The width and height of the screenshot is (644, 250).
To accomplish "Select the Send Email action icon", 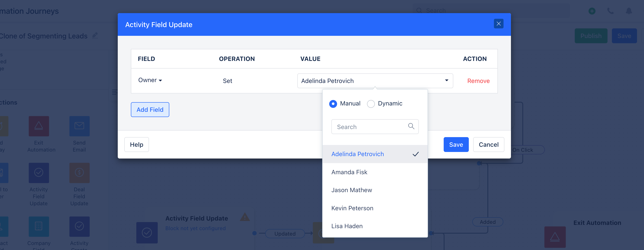I will tap(79, 126).
